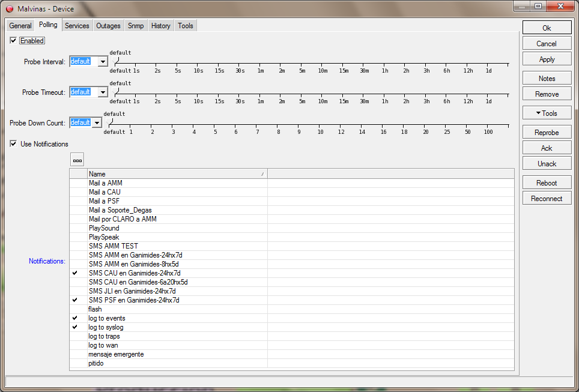Viewport: 579px width, 392px height.
Task: Select SMS AMM en Ganimides-24hx7d row
Action: (292, 255)
